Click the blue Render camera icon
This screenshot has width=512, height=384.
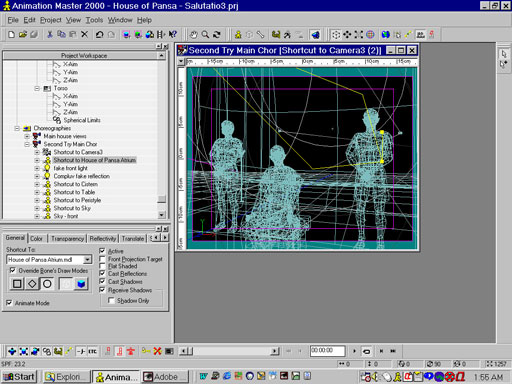pyautogui.click(x=315, y=34)
